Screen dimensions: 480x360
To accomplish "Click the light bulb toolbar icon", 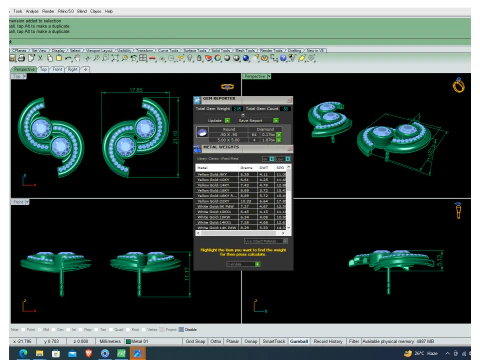I will point(190,58).
